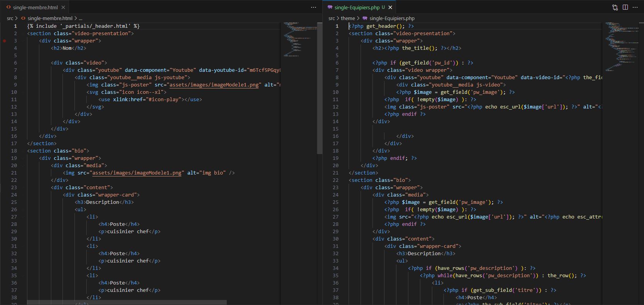Viewport: 644px width, 305px height.
Task: Click '<h4>Poste</h4>' on left line 28
Action: [x=119, y=224]
